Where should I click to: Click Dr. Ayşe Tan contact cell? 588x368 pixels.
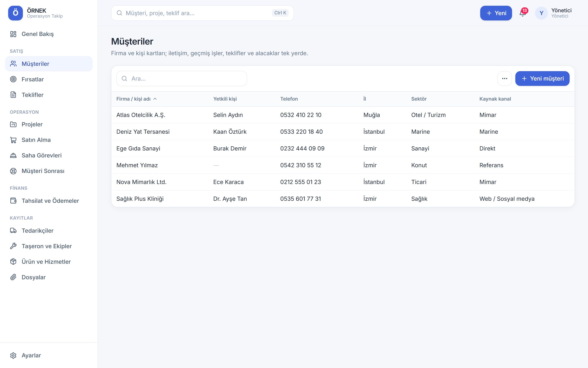coord(230,199)
